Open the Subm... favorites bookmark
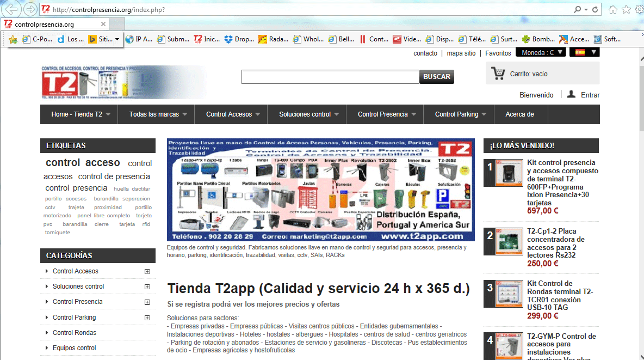Viewport: 644px width, 360px height. pyautogui.click(x=173, y=39)
